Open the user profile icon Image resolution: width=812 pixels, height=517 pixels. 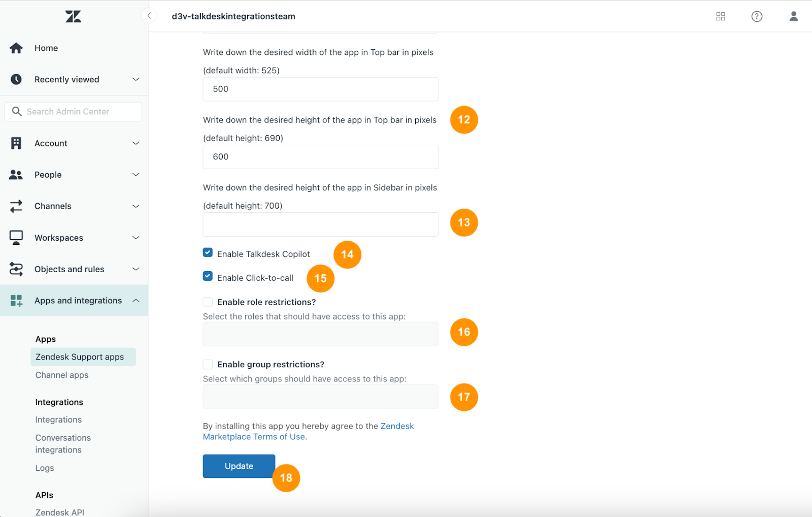click(794, 16)
